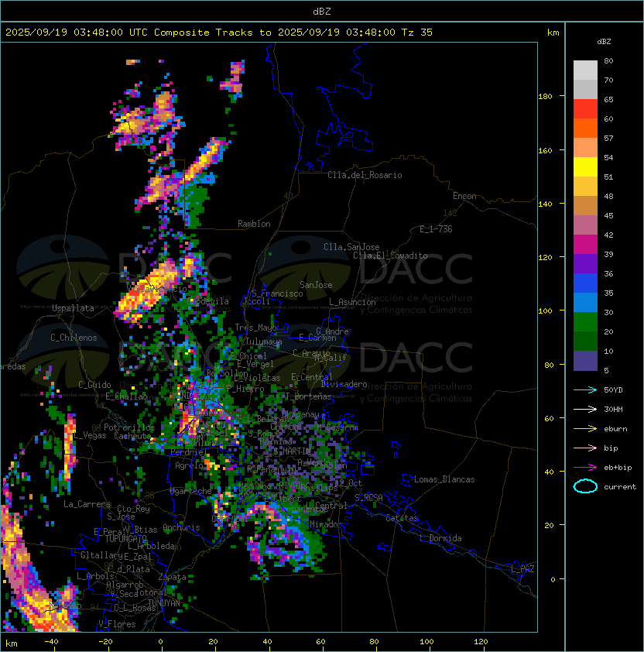The image size is (644, 652).
Task: Click the 30HM legend label
Action: [x=613, y=410]
